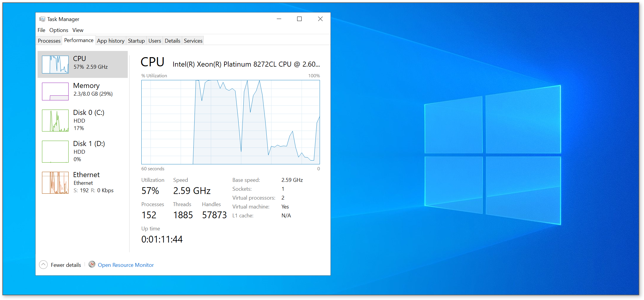This screenshot has width=644, height=300.
Task: Click the up time value 0:01:11:44
Action: coord(162,239)
